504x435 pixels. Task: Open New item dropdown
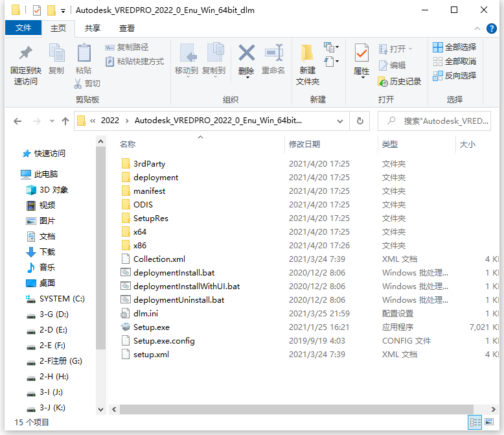point(331,47)
